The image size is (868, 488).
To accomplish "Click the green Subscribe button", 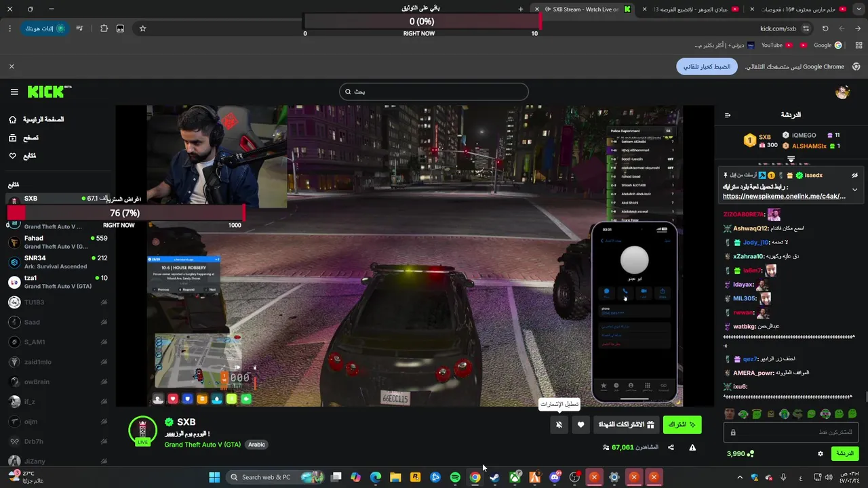I will [682, 424].
